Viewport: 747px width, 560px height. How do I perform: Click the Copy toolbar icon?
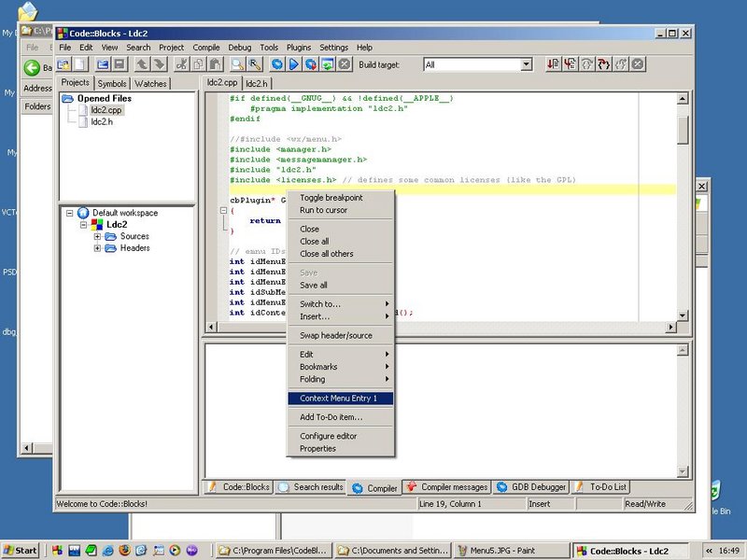(199, 64)
